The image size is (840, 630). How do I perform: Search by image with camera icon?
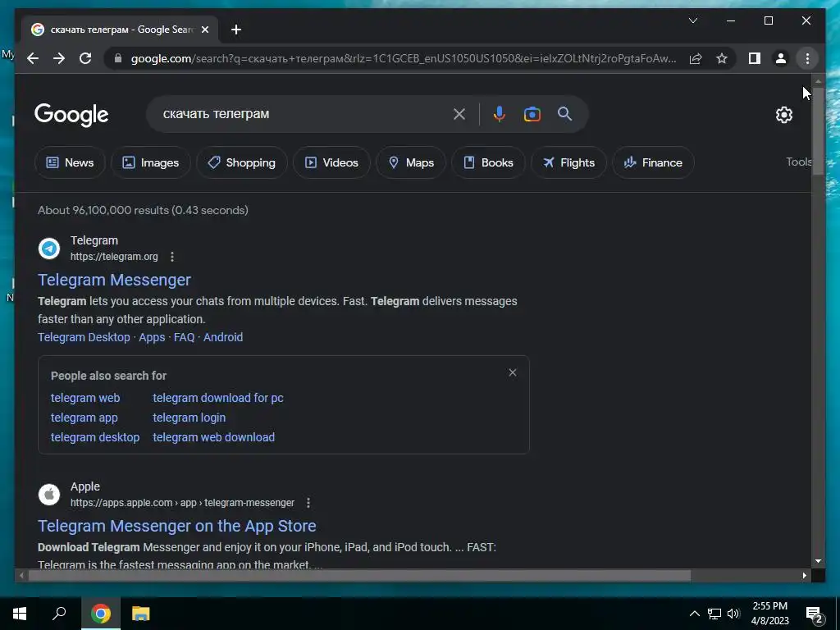pos(532,114)
